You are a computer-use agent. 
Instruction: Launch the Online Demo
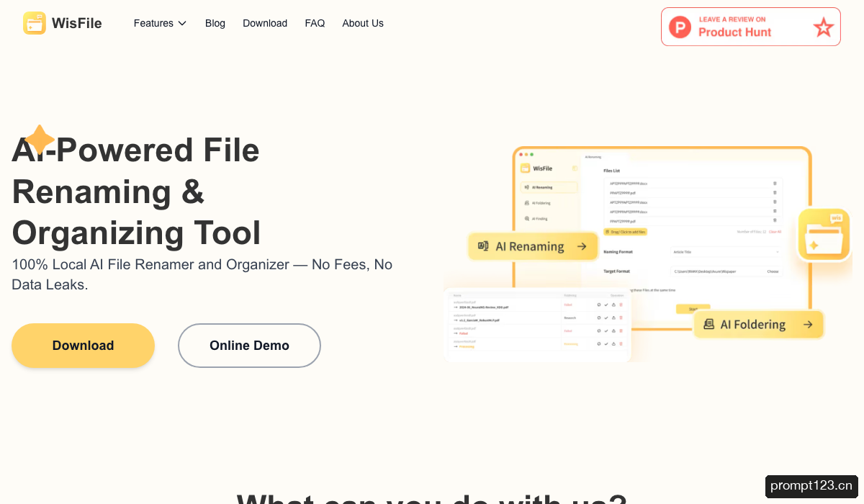pos(249,346)
